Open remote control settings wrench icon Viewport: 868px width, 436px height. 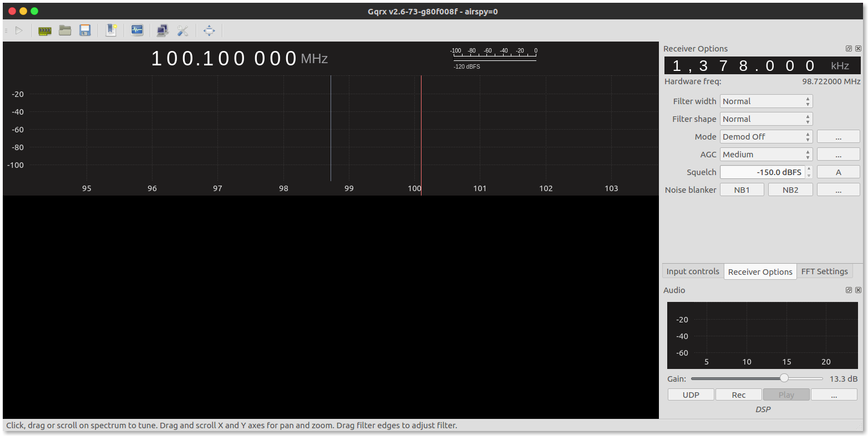[182, 30]
